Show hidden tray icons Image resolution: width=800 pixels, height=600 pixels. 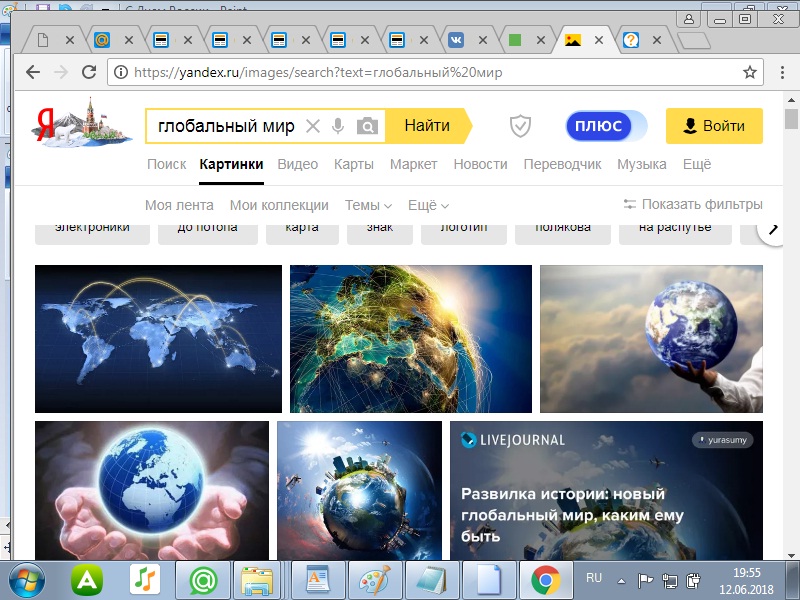tap(621, 581)
